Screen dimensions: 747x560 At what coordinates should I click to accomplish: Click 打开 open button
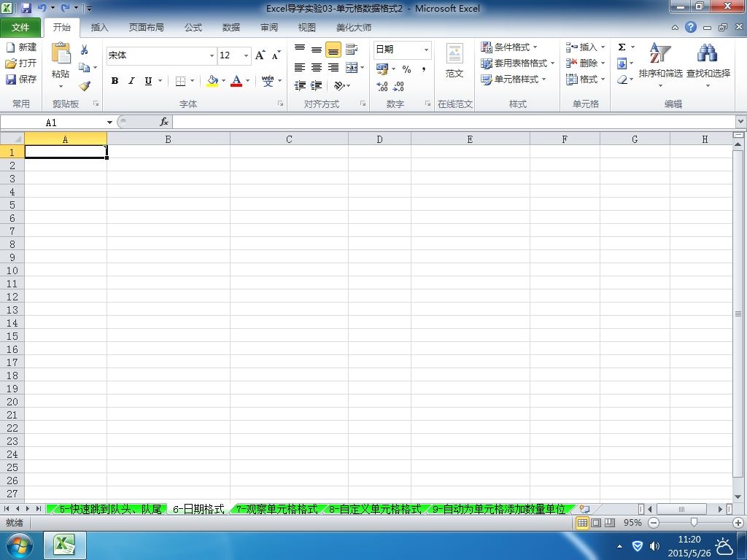21,63
